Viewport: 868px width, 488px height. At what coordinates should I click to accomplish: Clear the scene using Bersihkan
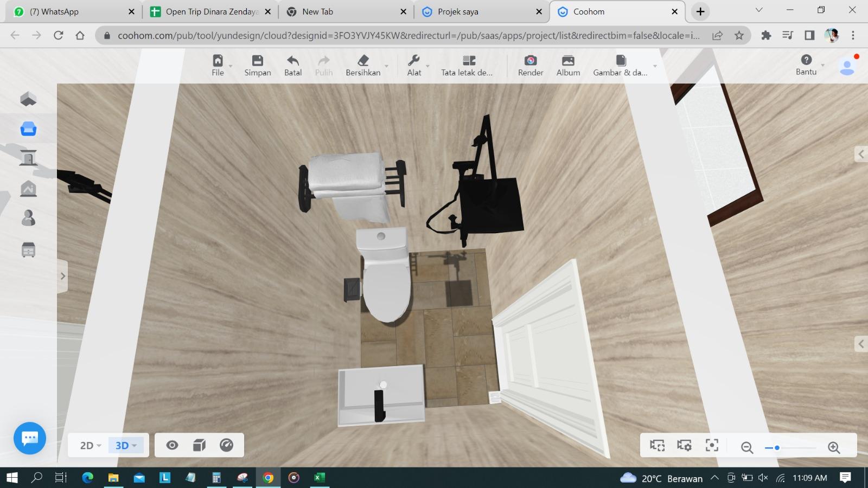(x=363, y=66)
